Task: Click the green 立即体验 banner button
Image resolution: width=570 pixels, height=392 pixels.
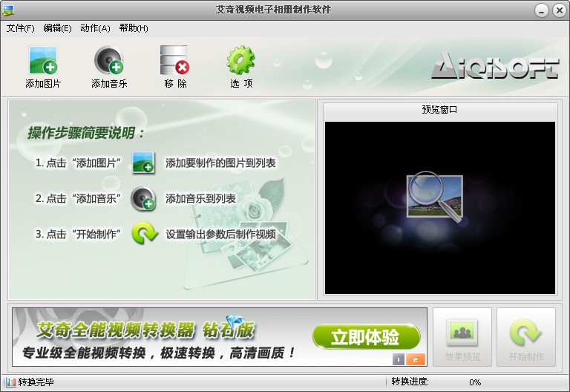Action: point(366,337)
